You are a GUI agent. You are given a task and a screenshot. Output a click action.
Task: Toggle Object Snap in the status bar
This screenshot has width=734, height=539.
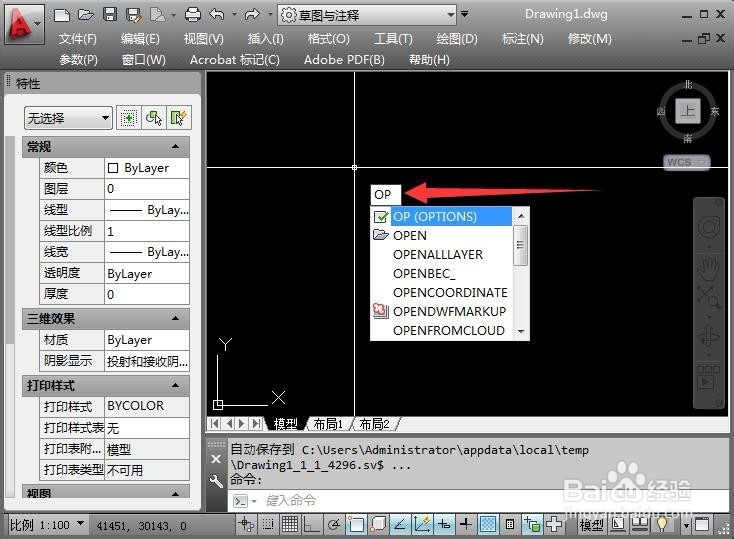(355, 524)
